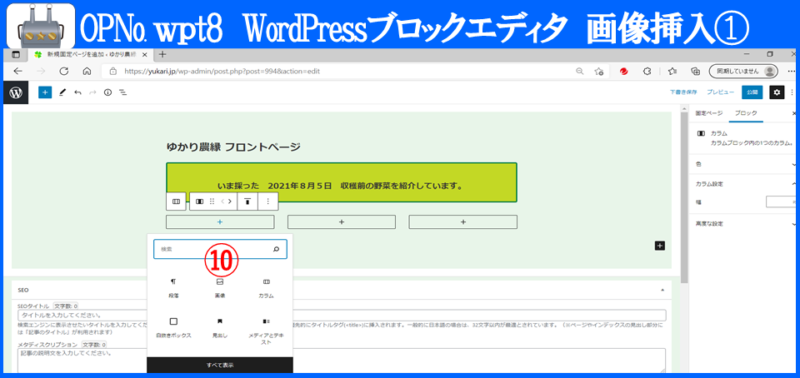The height and width of the screenshot is (378, 800).
Task: Collapse the カラム設定 panel
Action: (744, 184)
